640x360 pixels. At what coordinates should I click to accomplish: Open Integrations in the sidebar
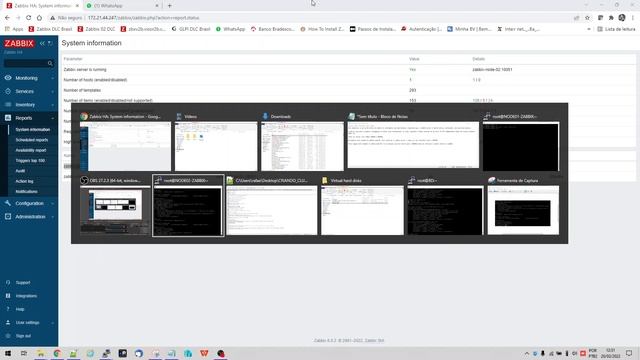[x=26, y=296]
